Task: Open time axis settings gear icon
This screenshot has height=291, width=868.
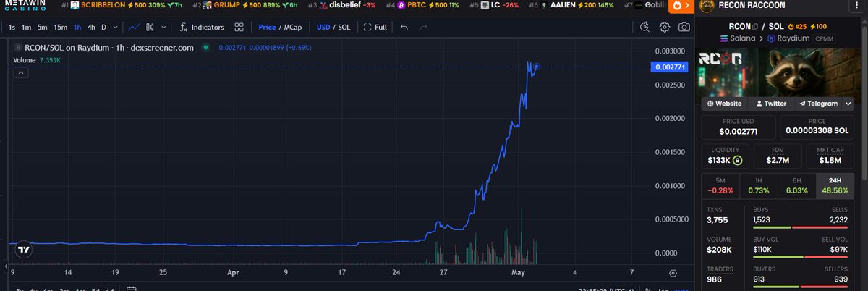Action: 673,272
